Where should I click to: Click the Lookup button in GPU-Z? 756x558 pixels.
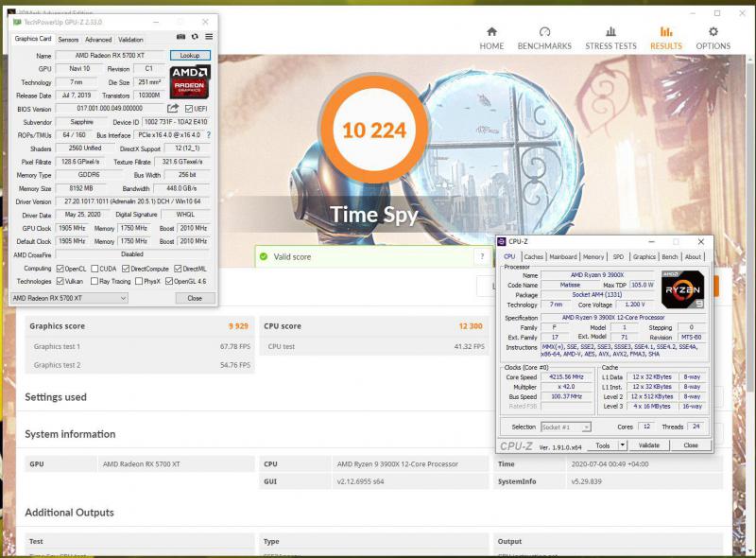190,56
